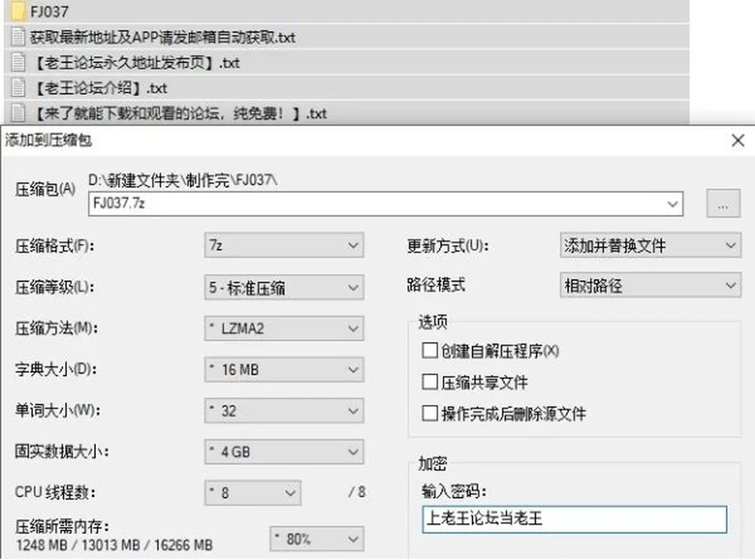
Task: Expand the 更新方式 dropdown showing 添加并替换文件
Action: (650, 245)
